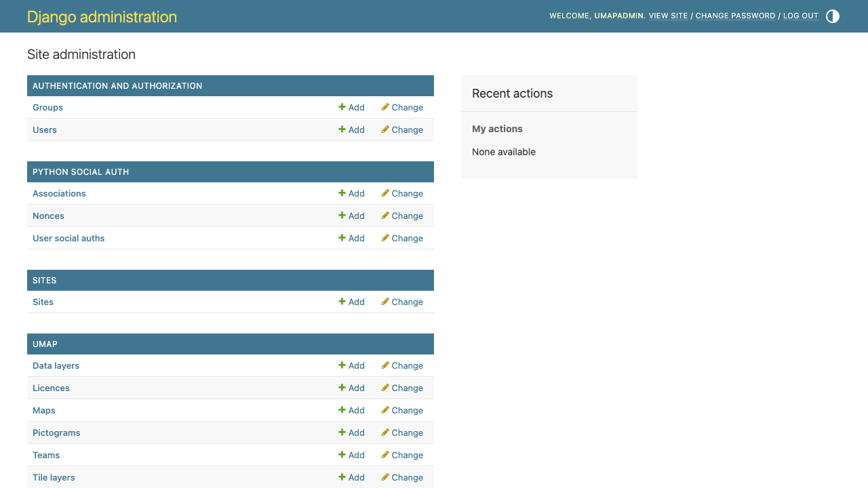The width and height of the screenshot is (868, 488).
Task: Add a User social auth
Action: click(x=352, y=238)
